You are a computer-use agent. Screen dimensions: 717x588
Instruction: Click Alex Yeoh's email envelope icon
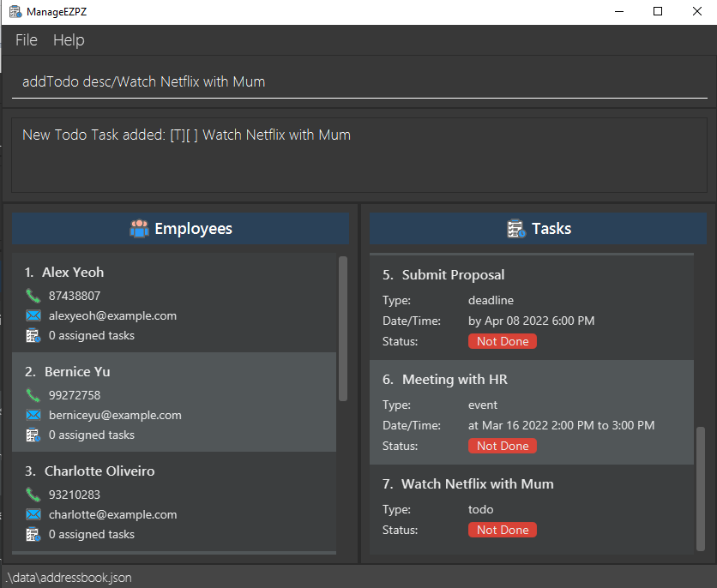(x=33, y=315)
